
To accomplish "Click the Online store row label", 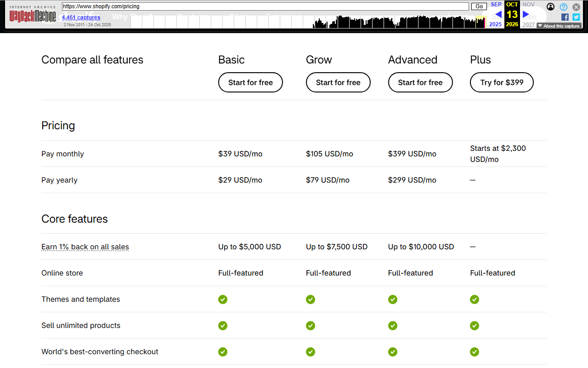I will (x=62, y=273).
